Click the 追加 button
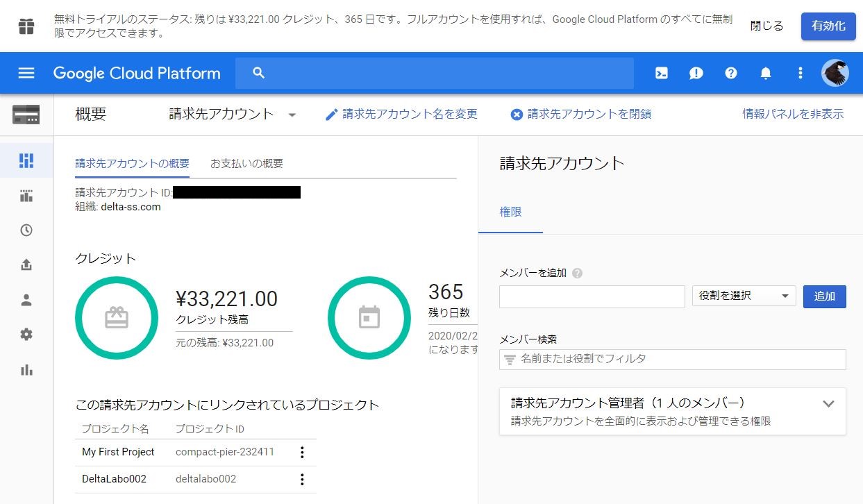The width and height of the screenshot is (863, 504). (x=825, y=296)
